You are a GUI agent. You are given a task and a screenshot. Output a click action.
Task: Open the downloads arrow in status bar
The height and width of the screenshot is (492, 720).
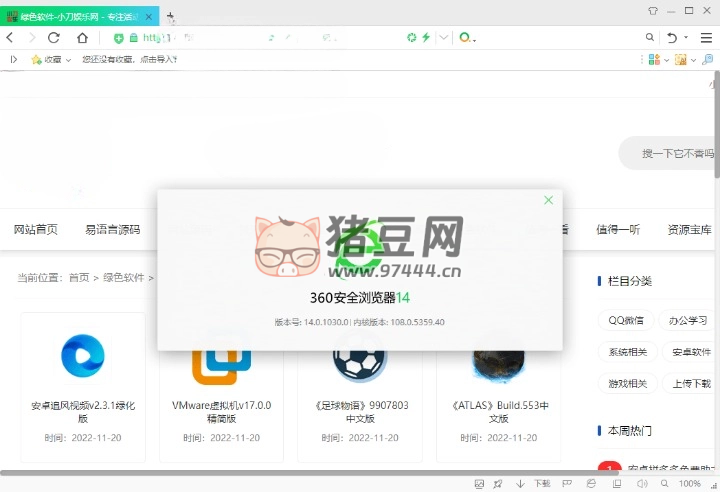coord(520,484)
